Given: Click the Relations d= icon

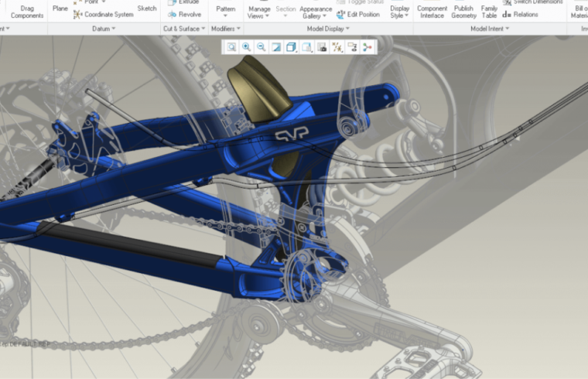Looking at the screenshot, I should pyautogui.click(x=507, y=15).
